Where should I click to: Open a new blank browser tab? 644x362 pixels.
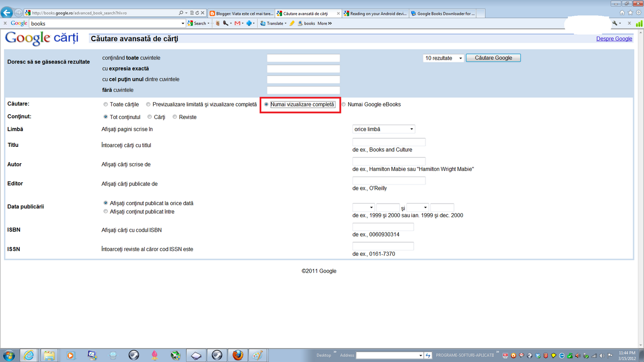click(x=481, y=13)
